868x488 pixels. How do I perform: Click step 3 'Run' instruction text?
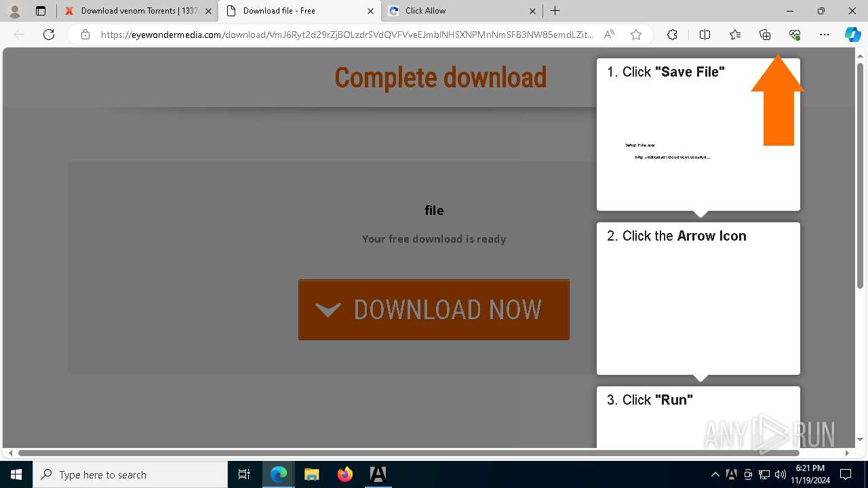click(x=650, y=400)
